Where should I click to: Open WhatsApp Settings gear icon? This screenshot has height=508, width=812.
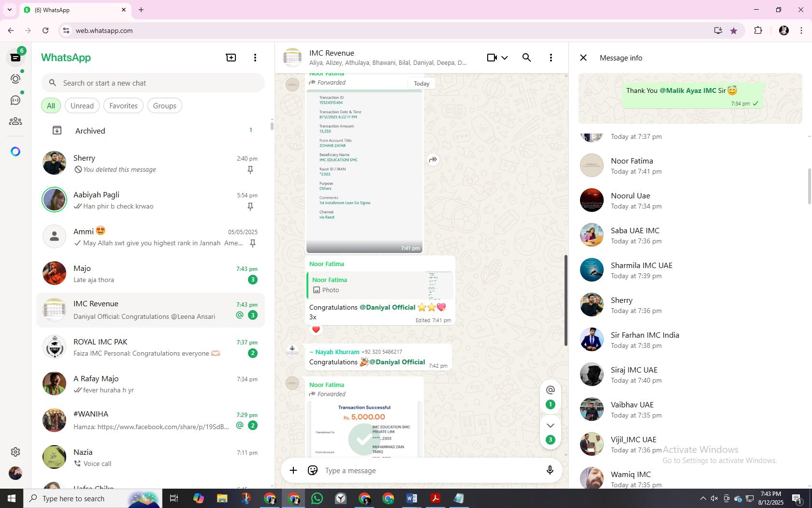(x=15, y=451)
